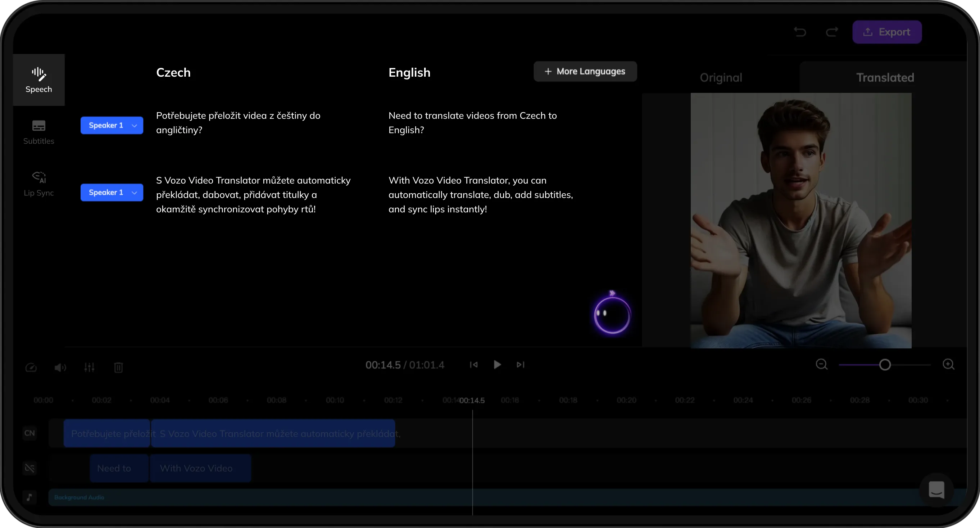
Task: Click the timeline zoom slider handle
Action: click(885, 365)
